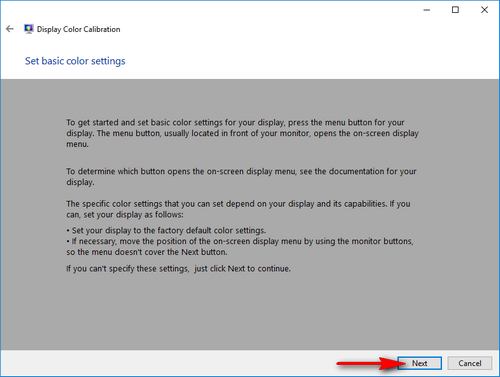Image resolution: width=500 pixels, height=377 pixels.
Task: Click the Next button to continue
Action: tap(420, 363)
